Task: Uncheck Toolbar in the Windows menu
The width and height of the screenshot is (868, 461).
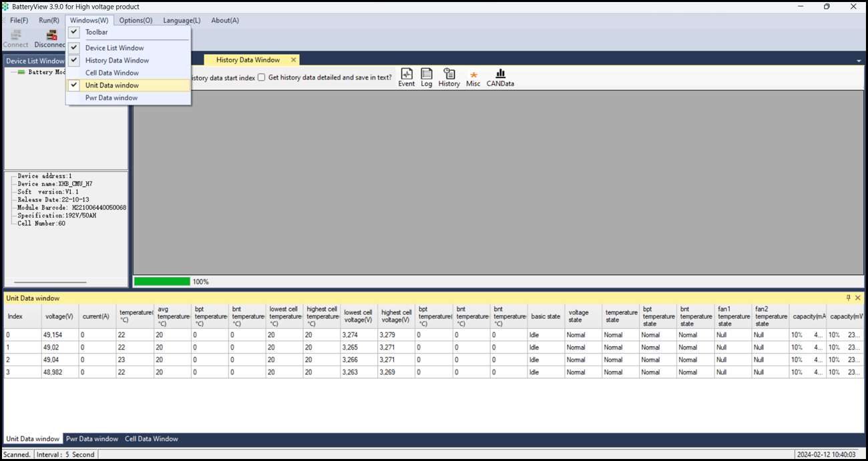Action: click(x=128, y=32)
